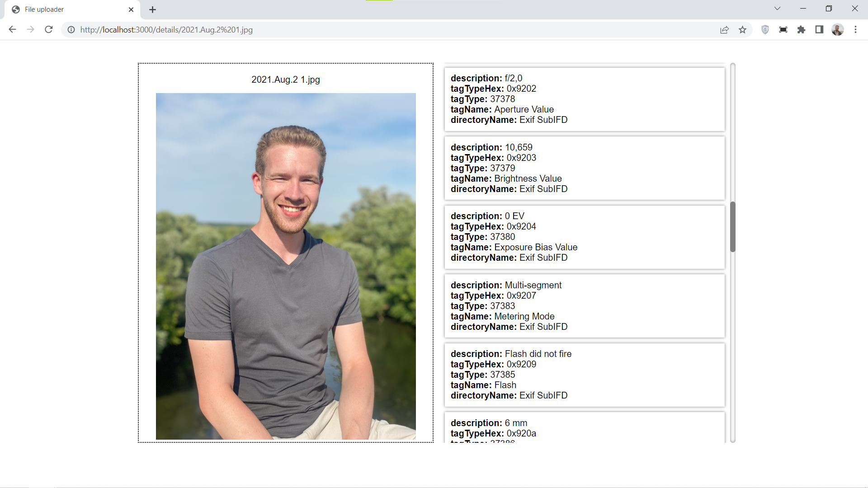Open the browser side panel icon
The image size is (868, 488).
coord(819,30)
